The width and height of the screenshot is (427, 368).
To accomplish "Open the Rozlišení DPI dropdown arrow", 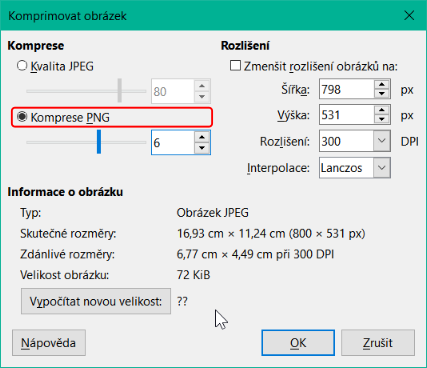I will [x=382, y=141].
